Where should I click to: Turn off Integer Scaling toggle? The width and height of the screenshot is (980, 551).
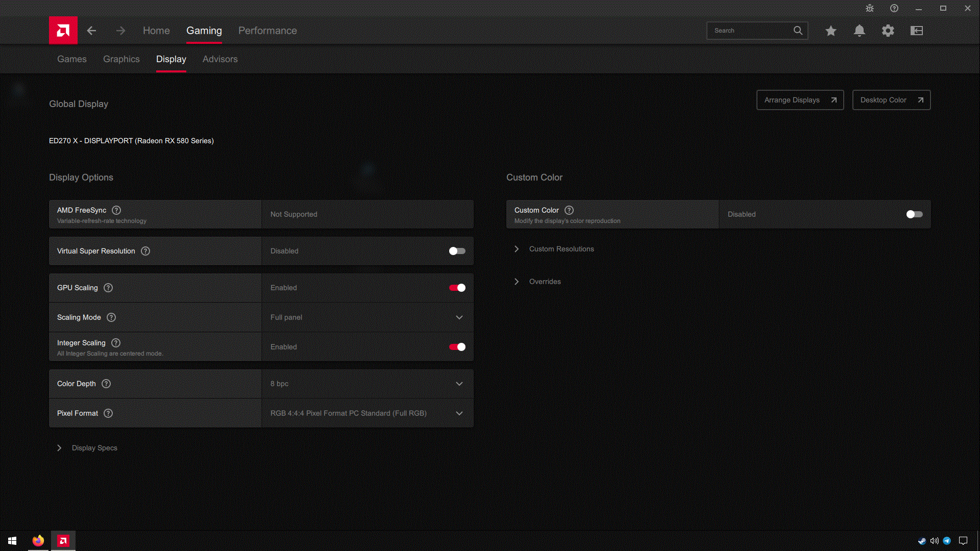(x=457, y=347)
